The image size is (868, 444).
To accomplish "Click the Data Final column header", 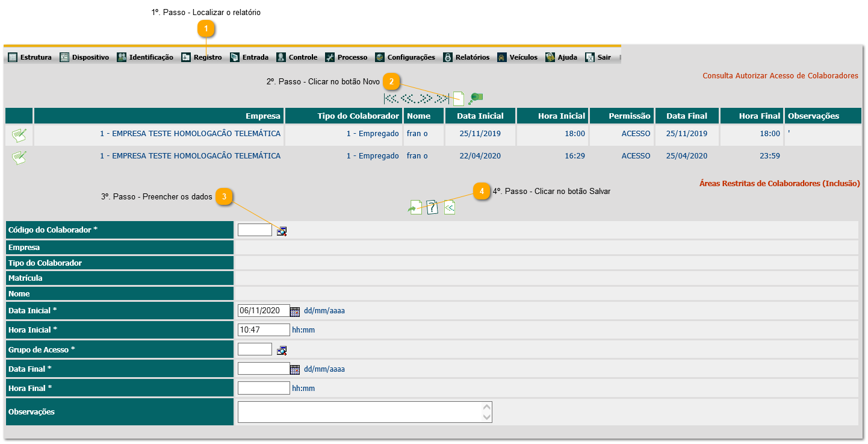I will pos(687,116).
